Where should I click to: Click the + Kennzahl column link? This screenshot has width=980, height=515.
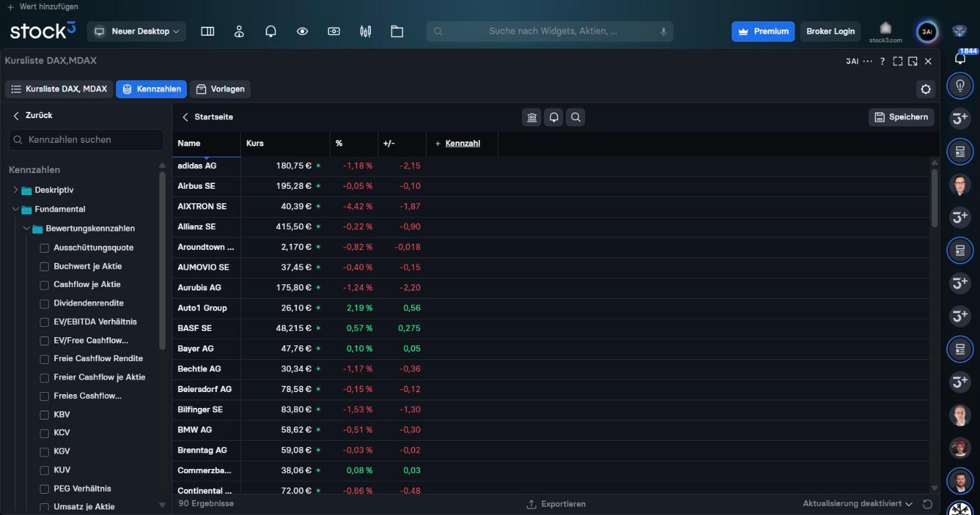[x=457, y=144]
